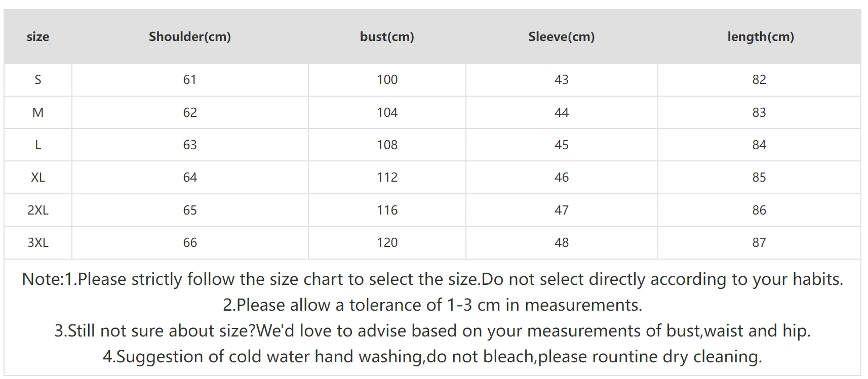Click length value 87 in 3XL row
868x379 pixels.
[759, 243]
